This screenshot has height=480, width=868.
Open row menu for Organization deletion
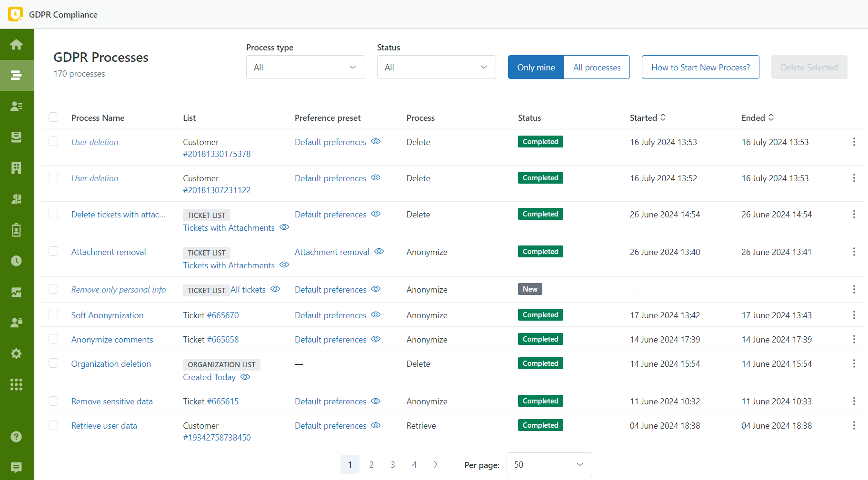tap(854, 363)
